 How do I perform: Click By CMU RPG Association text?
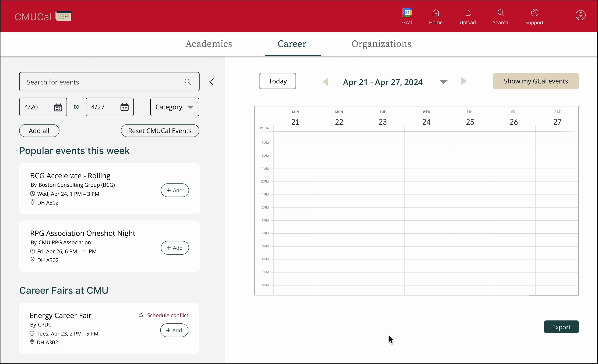click(61, 242)
